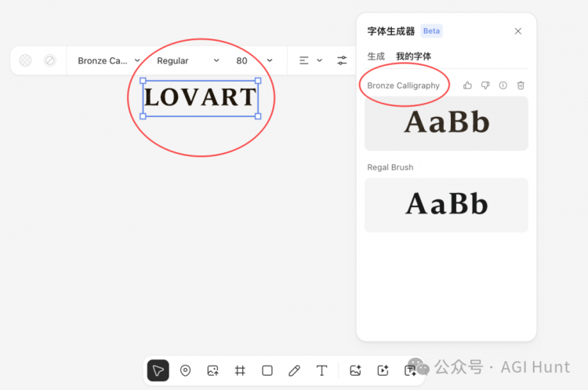Select the Text tool

coord(321,370)
